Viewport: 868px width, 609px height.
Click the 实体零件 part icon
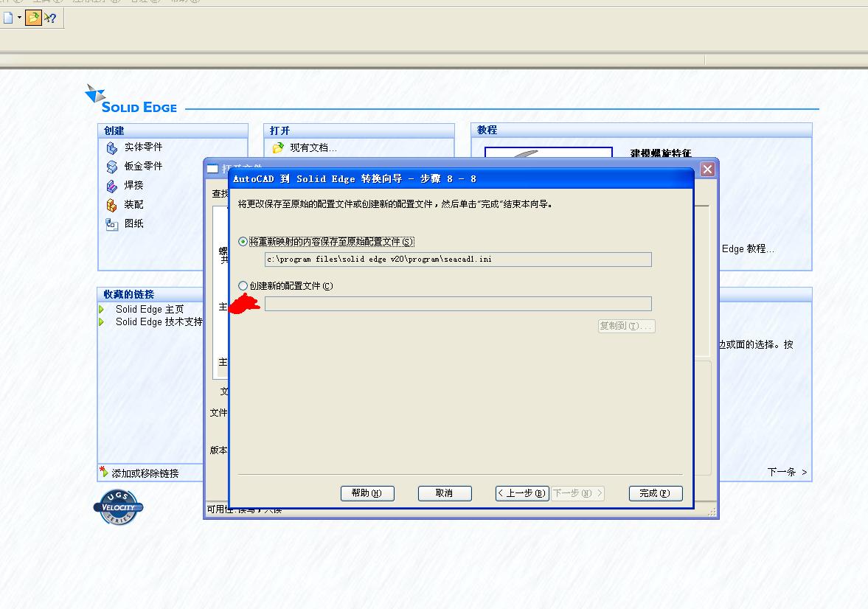click(112, 147)
